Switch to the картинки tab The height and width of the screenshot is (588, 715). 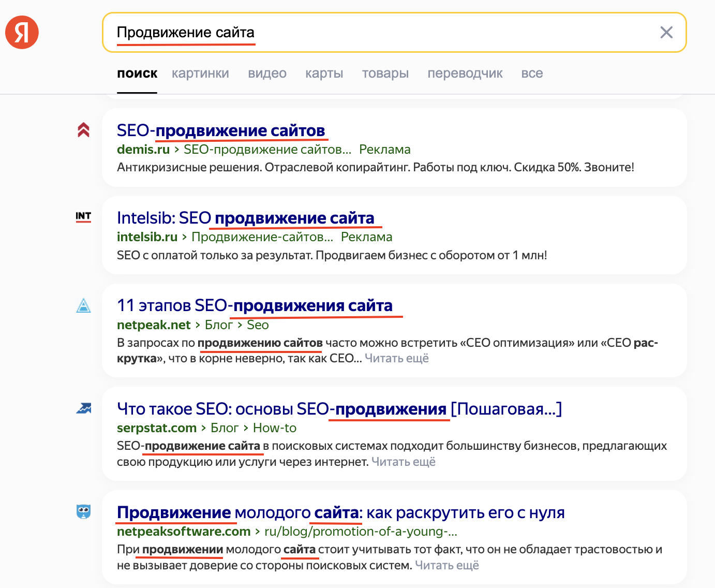tap(200, 73)
